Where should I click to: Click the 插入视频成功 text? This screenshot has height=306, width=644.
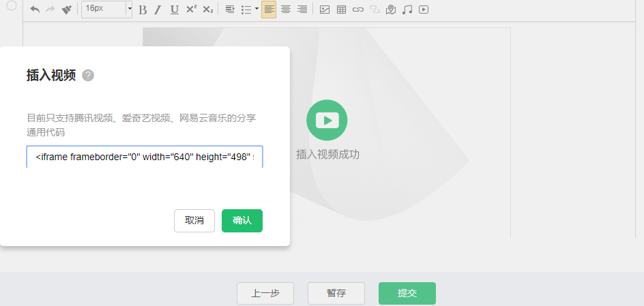click(x=327, y=155)
